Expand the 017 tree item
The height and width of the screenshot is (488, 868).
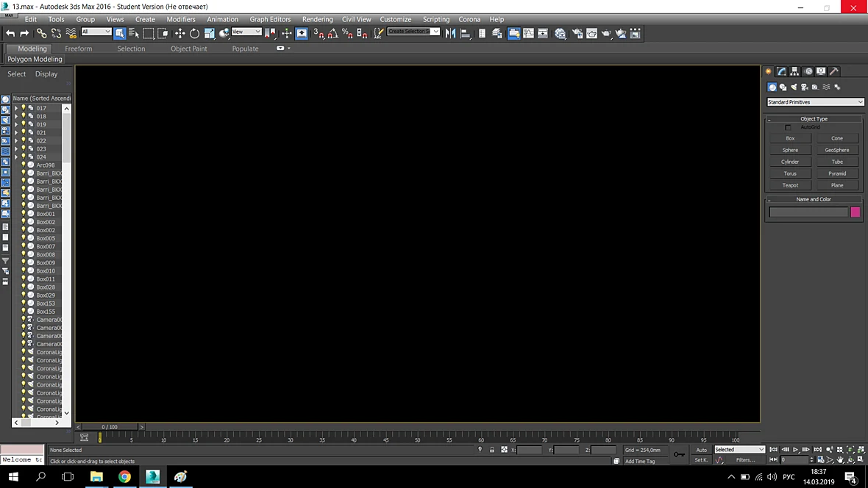[16, 109]
